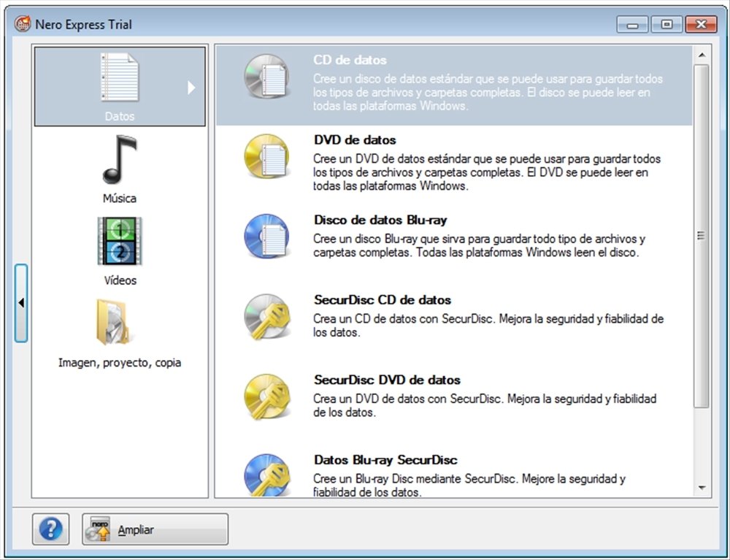Viewport: 730px width, 560px height.
Task: Choose the SecurDisc CD de datos title
Action: pos(383,300)
